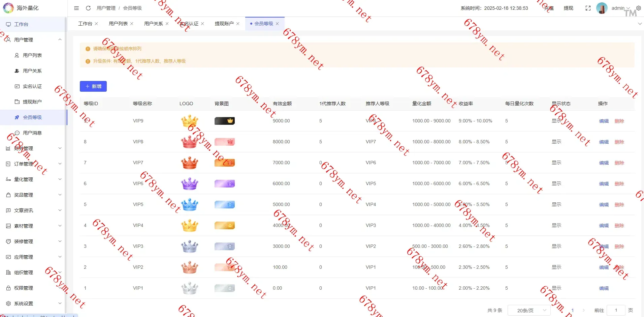Toggle fullscreen mode icon
The image size is (644, 317).
click(x=588, y=8)
